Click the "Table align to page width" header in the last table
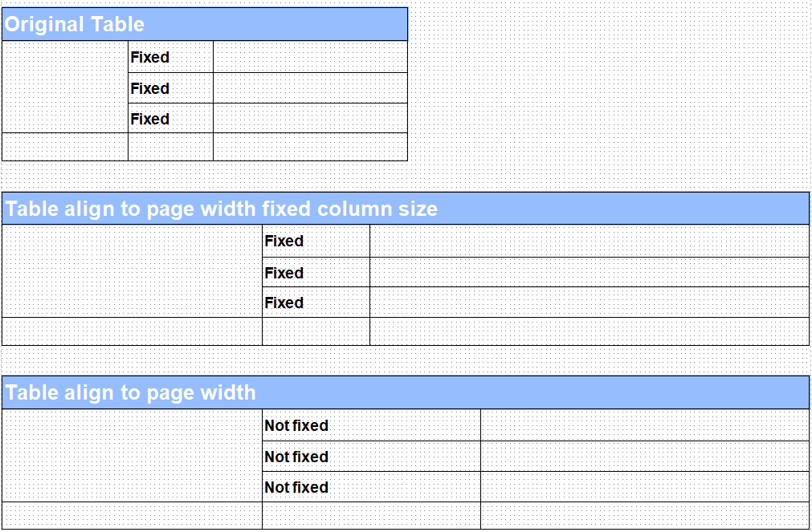Image resolution: width=812 pixels, height=532 pixels. point(405,392)
